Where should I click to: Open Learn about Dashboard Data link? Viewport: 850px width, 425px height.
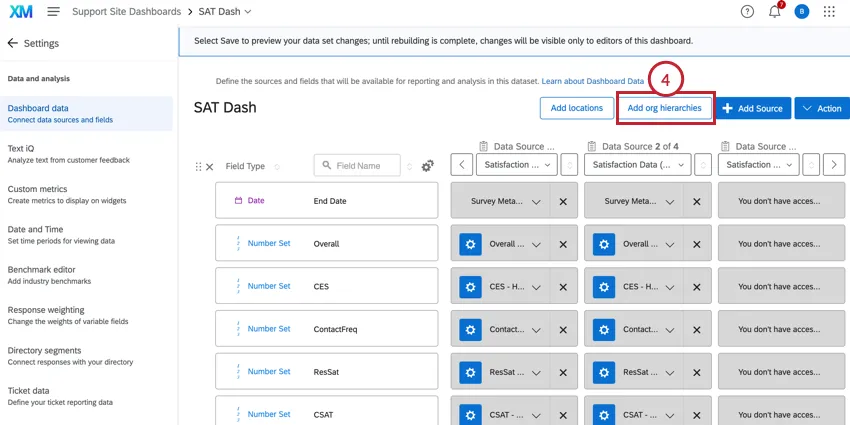point(592,80)
